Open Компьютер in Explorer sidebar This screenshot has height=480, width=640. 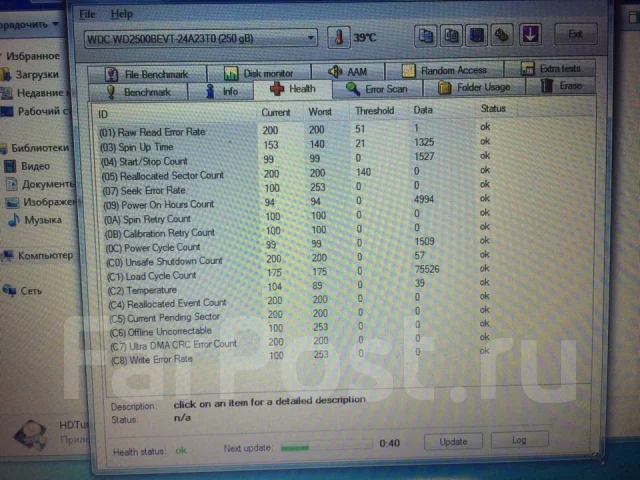(45, 256)
